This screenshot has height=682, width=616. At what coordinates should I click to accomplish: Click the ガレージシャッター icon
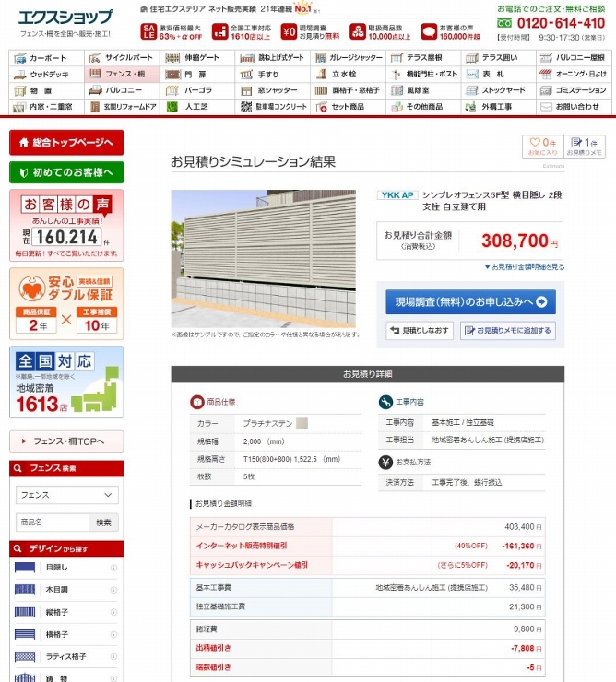tap(321, 58)
